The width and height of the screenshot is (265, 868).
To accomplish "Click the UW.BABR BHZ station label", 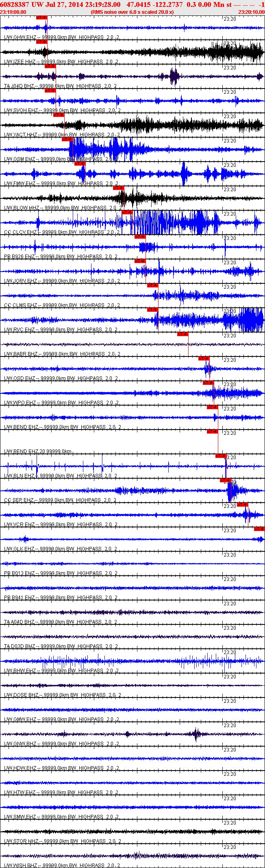I will coord(62,354).
